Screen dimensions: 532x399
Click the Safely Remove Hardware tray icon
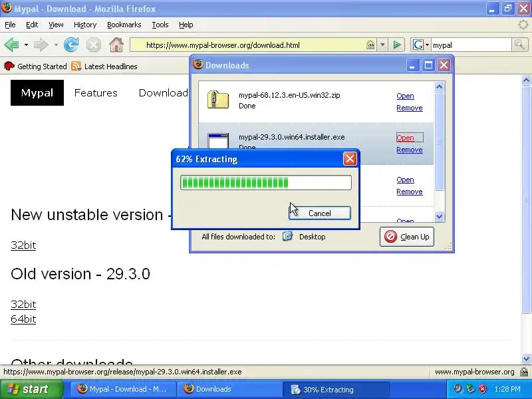470,389
